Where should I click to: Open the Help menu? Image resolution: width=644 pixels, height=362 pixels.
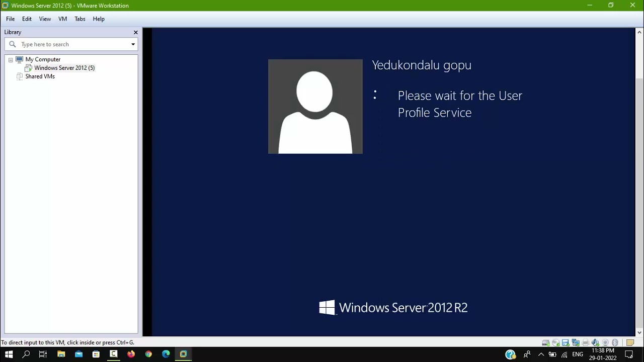pos(99,19)
